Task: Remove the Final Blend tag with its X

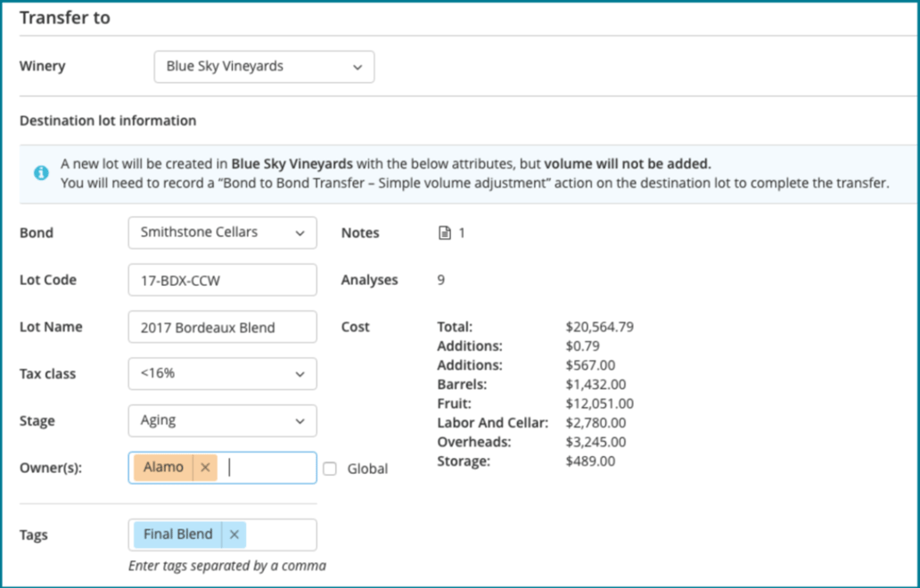Action: tap(234, 535)
